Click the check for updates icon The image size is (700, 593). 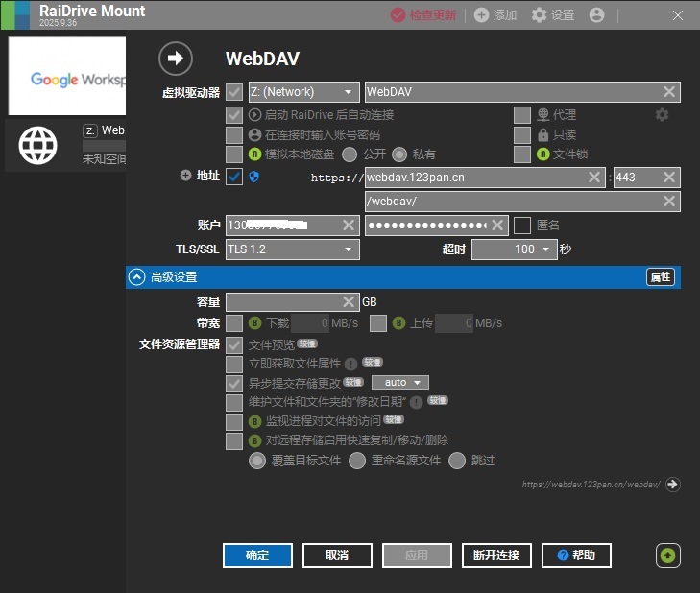coord(398,15)
